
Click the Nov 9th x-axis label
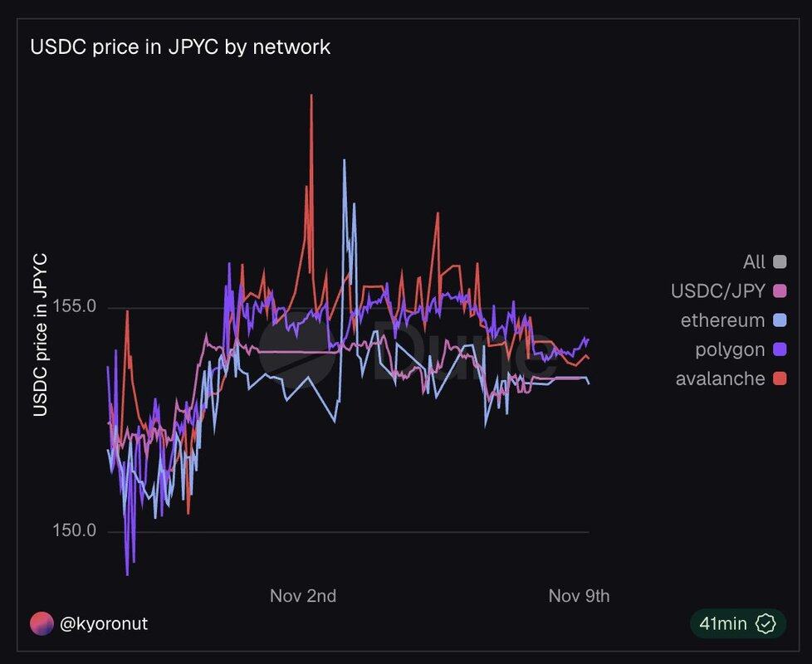(579, 596)
